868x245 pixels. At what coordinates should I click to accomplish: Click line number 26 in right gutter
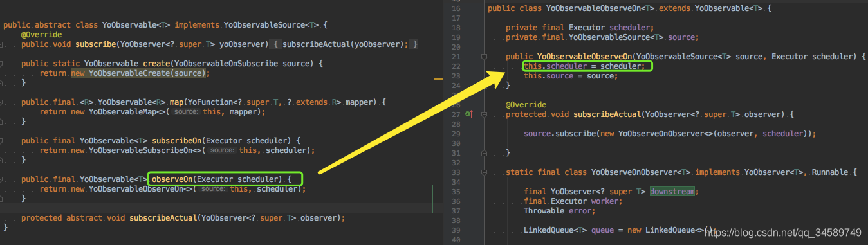click(456, 105)
